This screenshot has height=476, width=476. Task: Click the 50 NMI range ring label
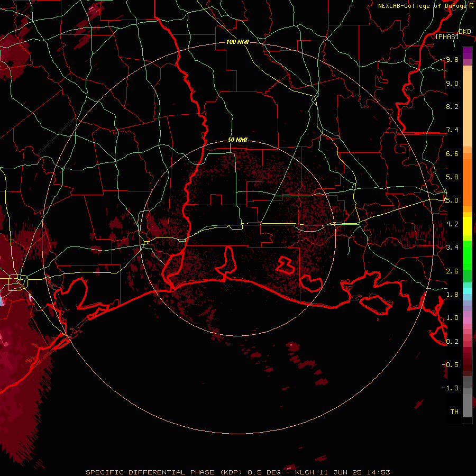pyautogui.click(x=237, y=140)
